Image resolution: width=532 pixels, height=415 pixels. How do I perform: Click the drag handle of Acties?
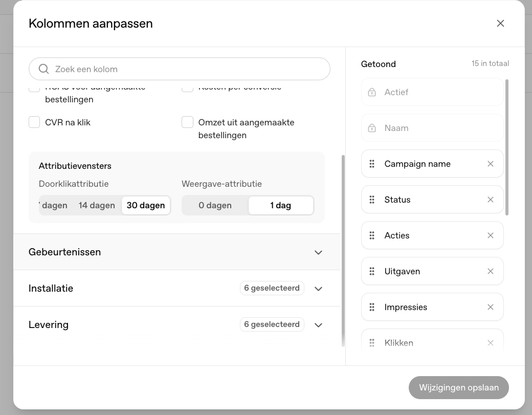[x=372, y=235]
